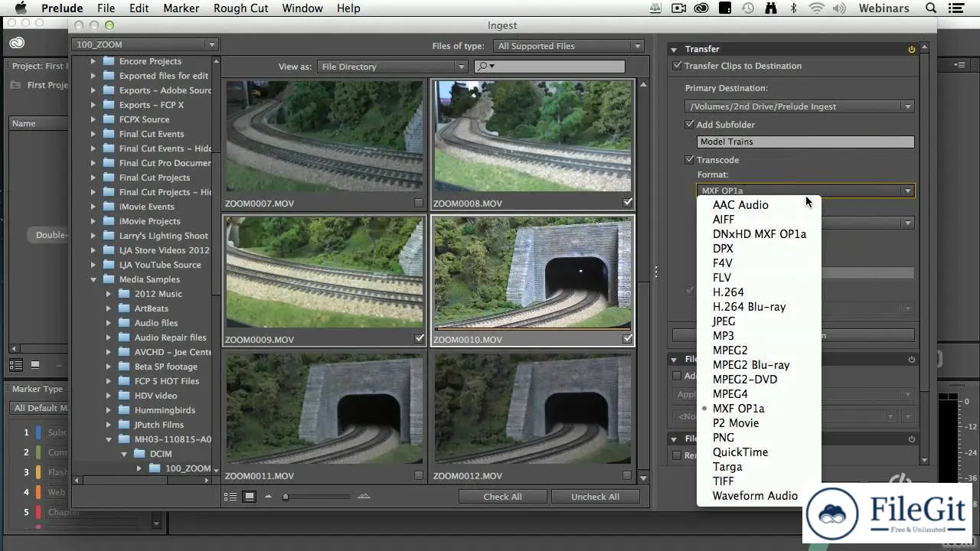Toggle the Add Subfolder checkbox
This screenshot has width=980, height=551.
point(689,124)
